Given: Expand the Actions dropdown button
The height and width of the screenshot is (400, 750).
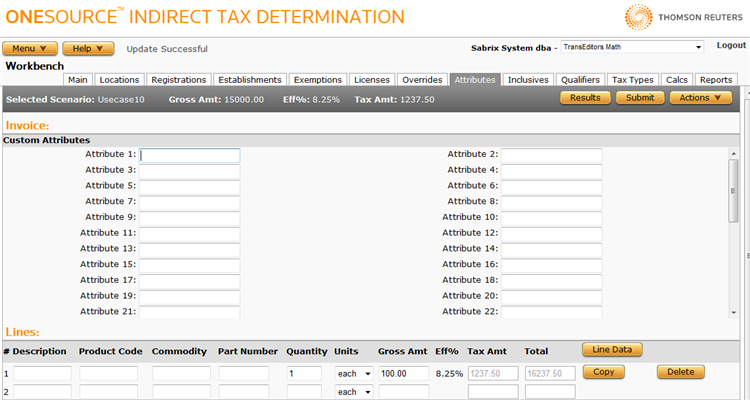Looking at the screenshot, I should pos(700,97).
